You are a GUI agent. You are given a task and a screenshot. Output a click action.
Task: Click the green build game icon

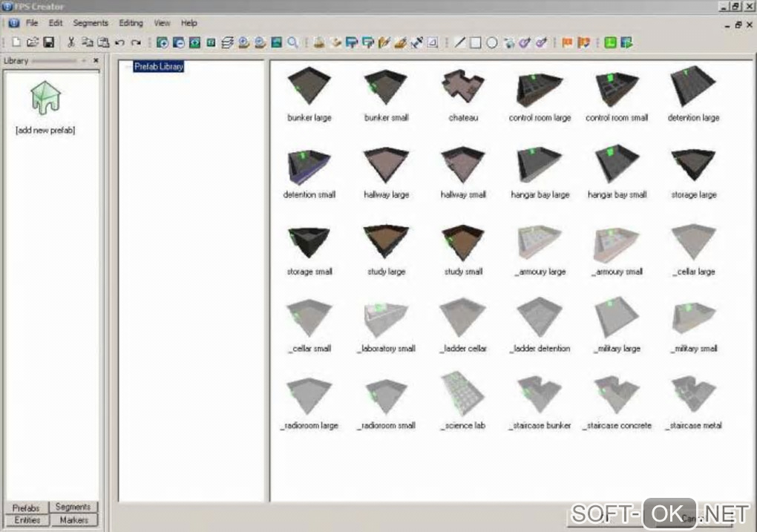(x=611, y=42)
